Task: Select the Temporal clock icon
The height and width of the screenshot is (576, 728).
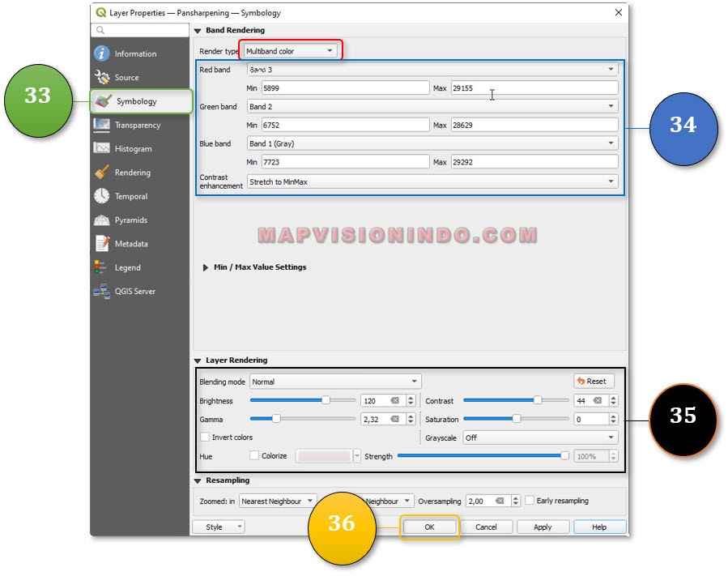Action: coord(101,196)
